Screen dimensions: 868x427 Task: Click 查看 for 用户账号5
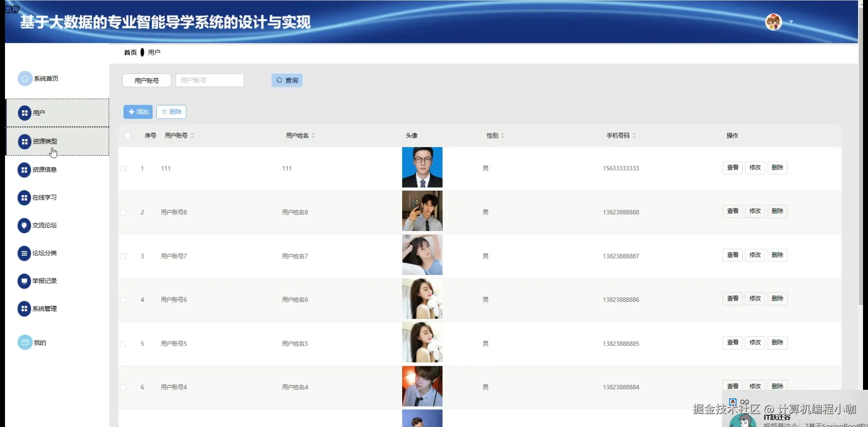tap(733, 343)
